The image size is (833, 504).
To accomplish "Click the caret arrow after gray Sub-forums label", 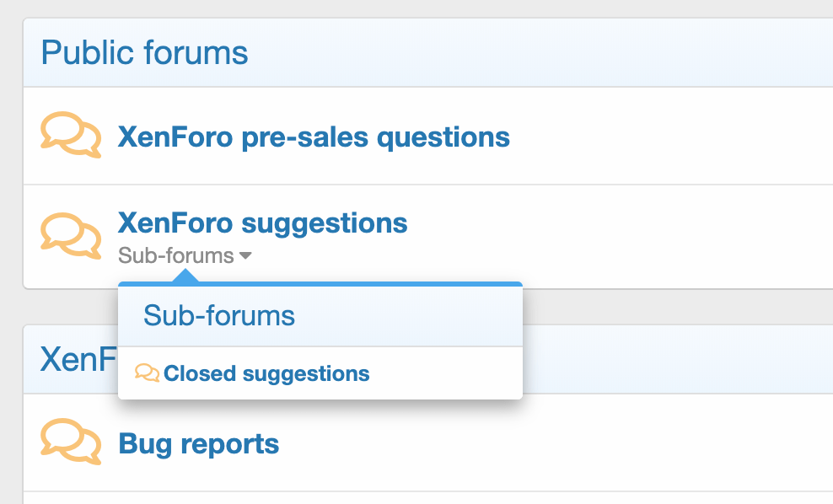I will (x=245, y=256).
